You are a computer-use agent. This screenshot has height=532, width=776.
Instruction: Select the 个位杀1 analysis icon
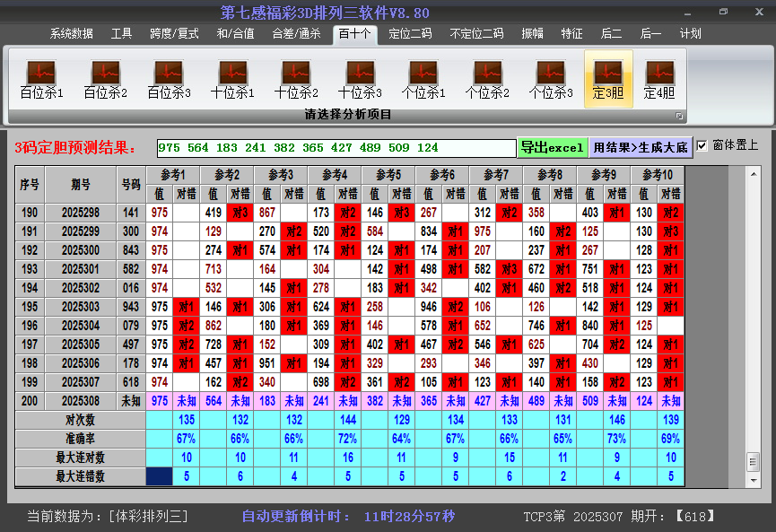(423, 79)
